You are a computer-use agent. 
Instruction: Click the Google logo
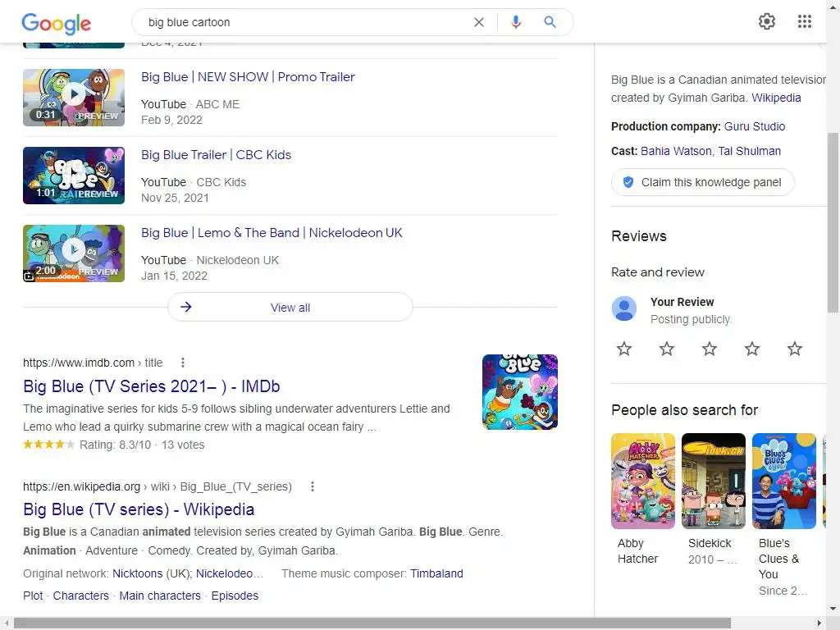tap(57, 23)
